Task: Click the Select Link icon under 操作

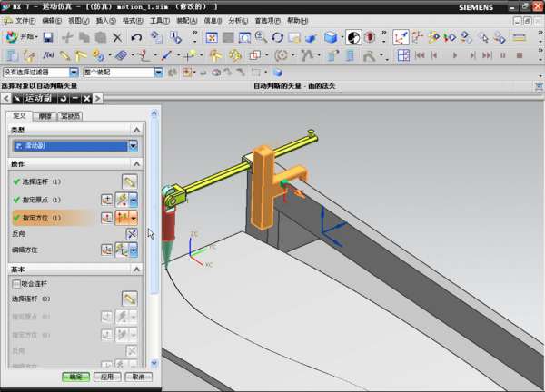Action: point(129,181)
